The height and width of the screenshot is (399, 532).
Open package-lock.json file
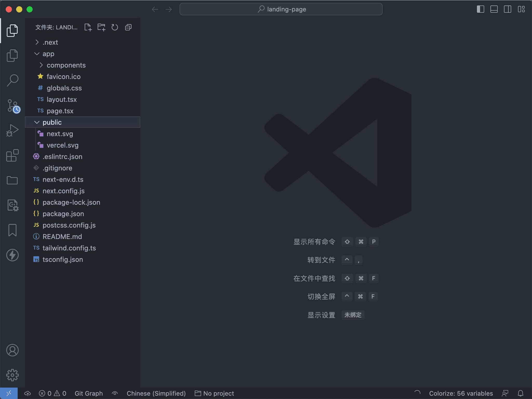(83, 202)
